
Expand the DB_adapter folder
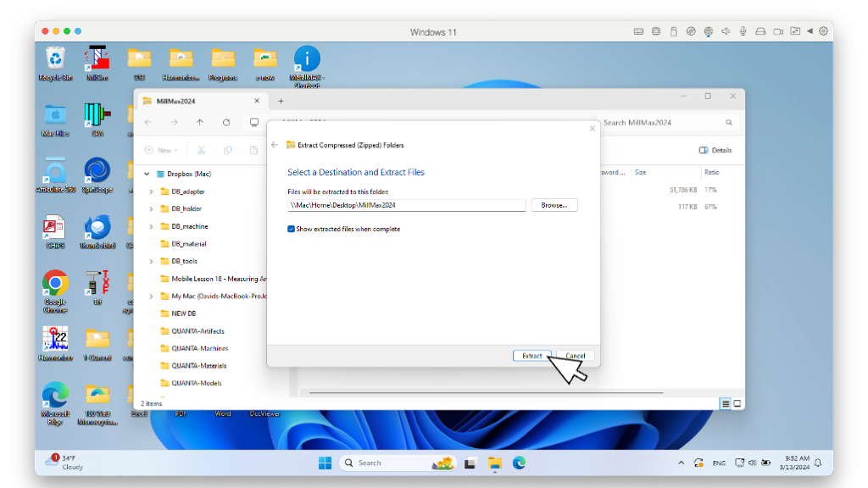point(151,191)
